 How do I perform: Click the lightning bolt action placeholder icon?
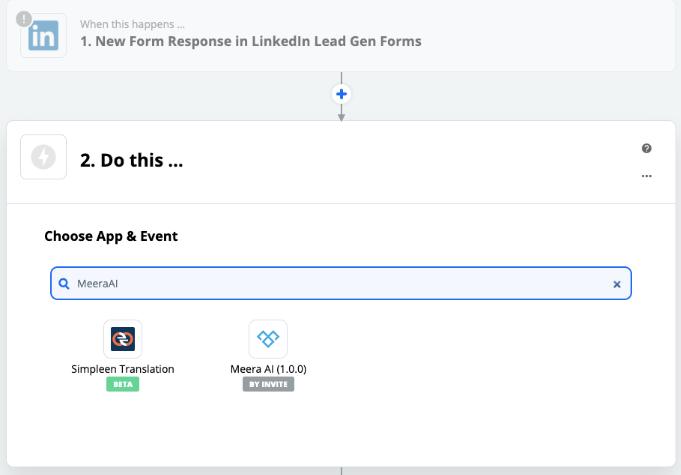[x=43, y=157]
